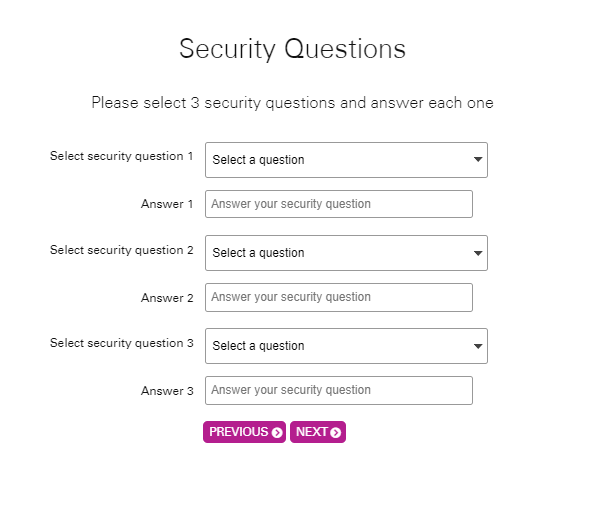
Task: Click the 'Select security question 2' label
Action: (121, 250)
